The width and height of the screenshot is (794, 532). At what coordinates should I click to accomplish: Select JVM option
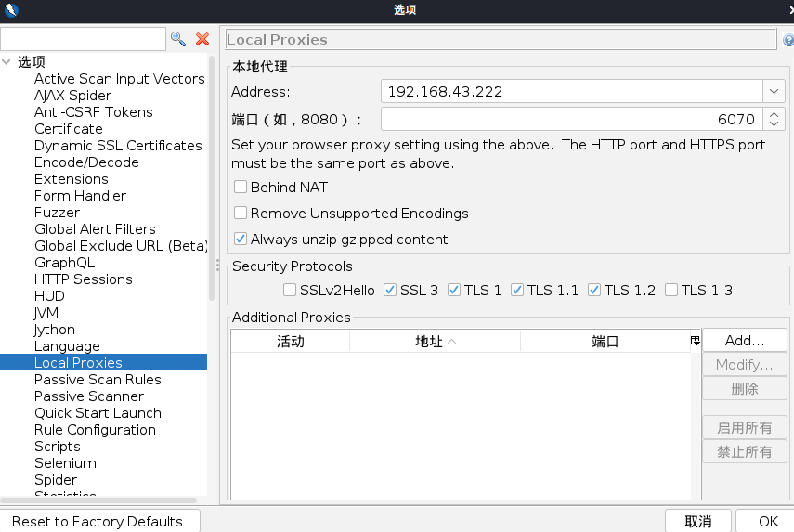tap(46, 312)
